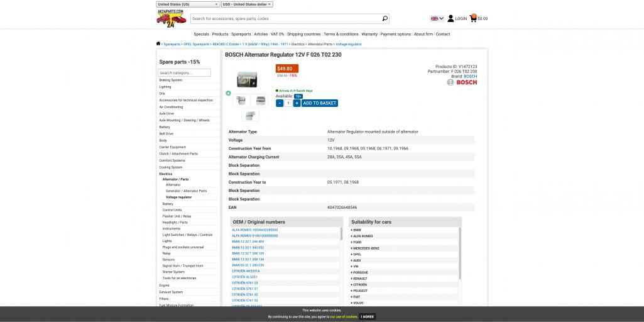Add the regulator to basket

pyautogui.click(x=320, y=103)
